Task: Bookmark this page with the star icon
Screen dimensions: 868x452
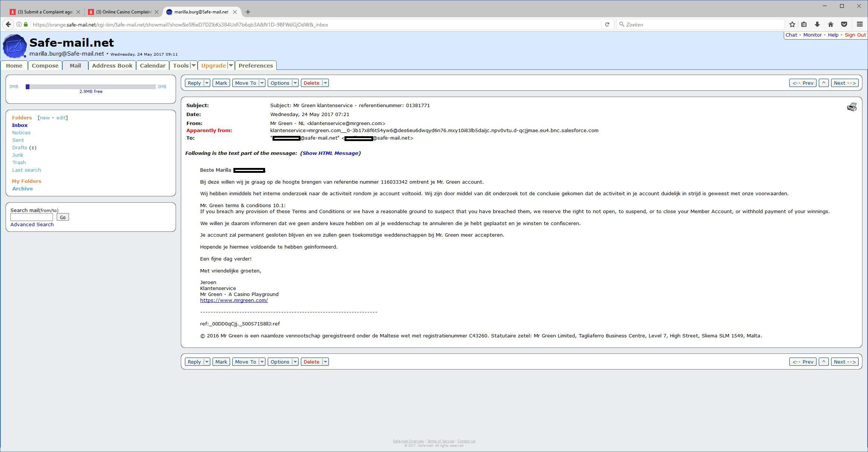Action: point(792,25)
